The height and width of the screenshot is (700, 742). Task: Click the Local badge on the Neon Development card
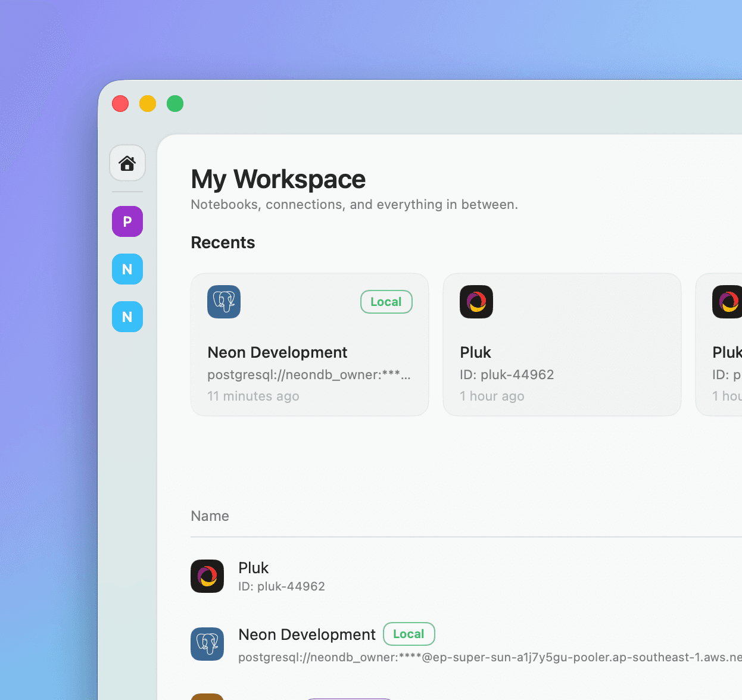coord(386,302)
